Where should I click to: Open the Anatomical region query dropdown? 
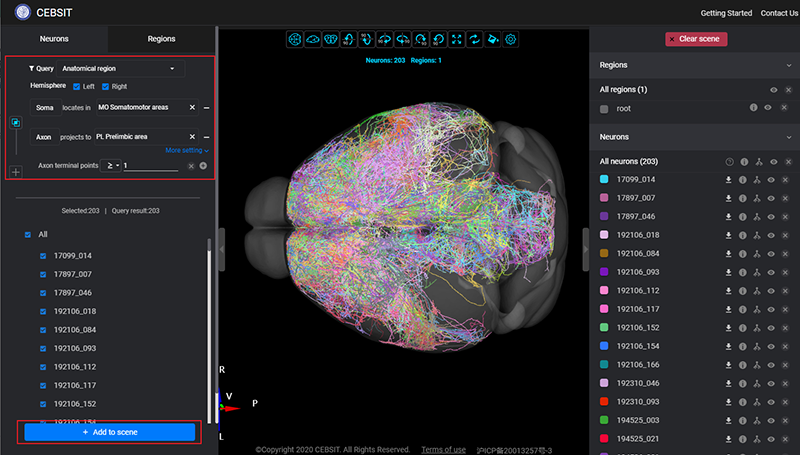coord(121,68)
